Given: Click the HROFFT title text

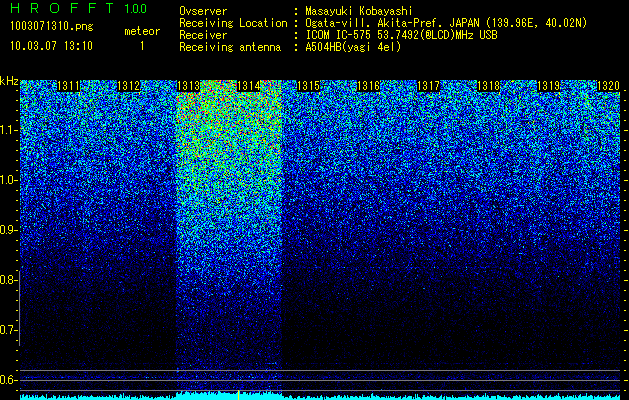Looking at the screenshot, I should (x=61, y=8).
